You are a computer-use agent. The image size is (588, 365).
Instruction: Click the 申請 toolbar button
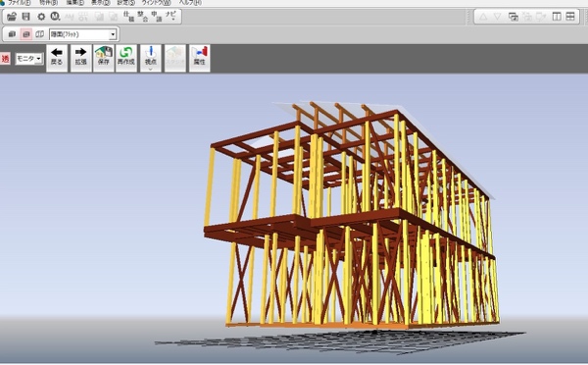pos(157,17)
